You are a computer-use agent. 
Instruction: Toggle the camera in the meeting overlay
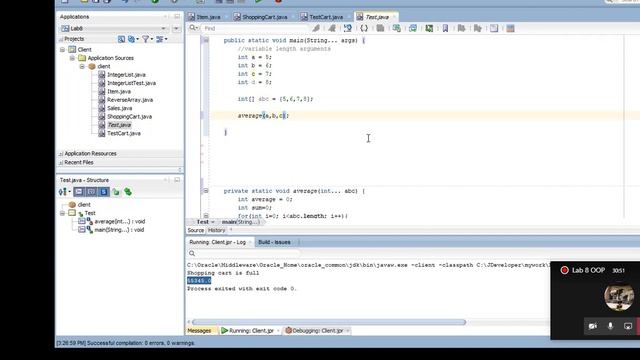[593, 326]
